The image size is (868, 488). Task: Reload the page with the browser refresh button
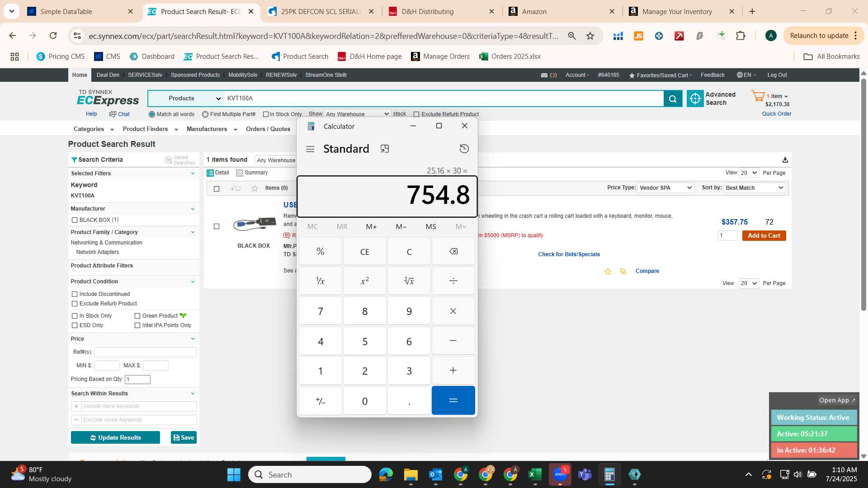point(53,36)
